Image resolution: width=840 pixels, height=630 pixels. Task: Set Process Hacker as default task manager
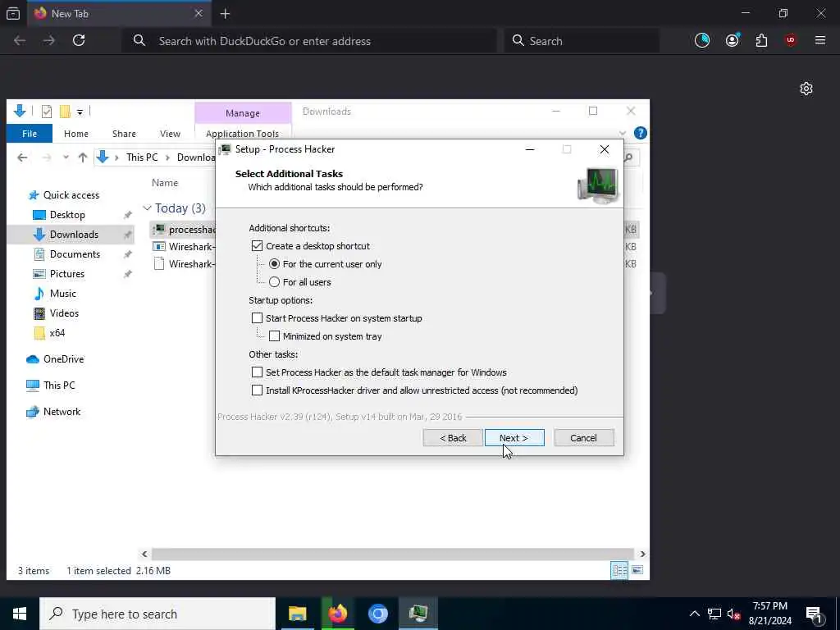[x=257, y=372]
